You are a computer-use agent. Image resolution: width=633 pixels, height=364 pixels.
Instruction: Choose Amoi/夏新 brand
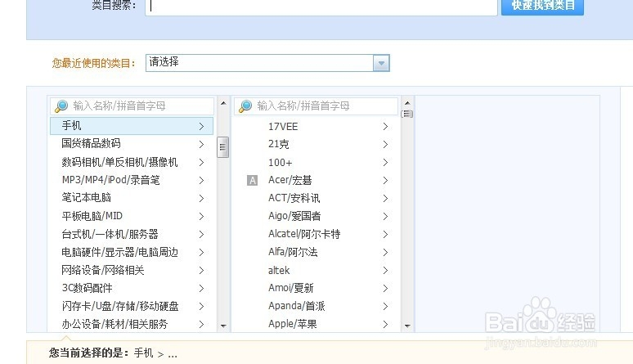pos(316,288)
